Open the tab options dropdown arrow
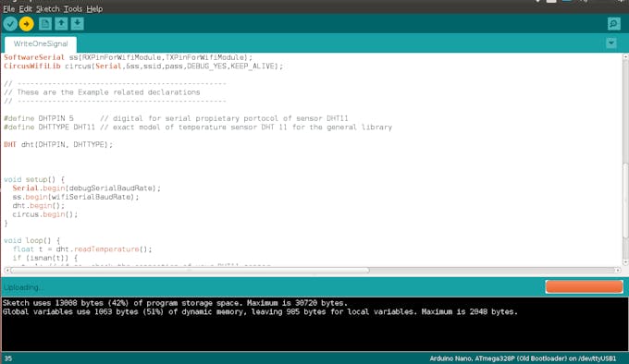This screenshot has width=629, height=364. tap(611, 42)
